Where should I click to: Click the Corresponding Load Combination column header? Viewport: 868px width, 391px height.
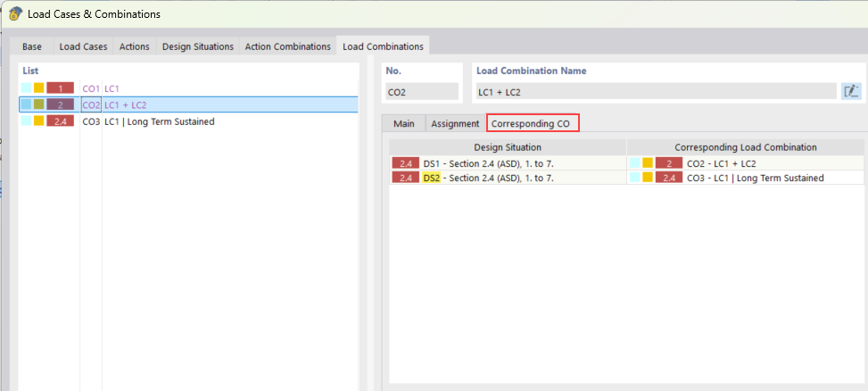coord(746,147)
